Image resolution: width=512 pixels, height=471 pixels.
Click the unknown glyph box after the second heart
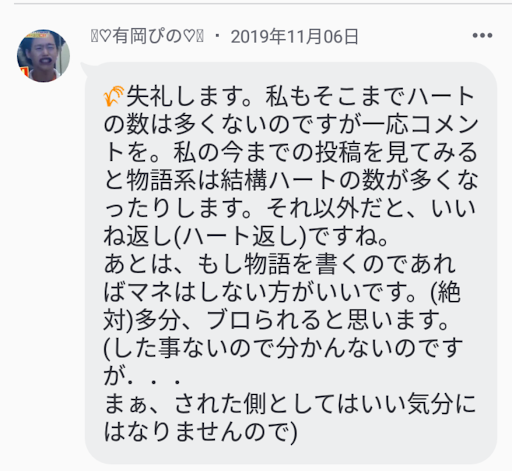click(x=200, y=36)
